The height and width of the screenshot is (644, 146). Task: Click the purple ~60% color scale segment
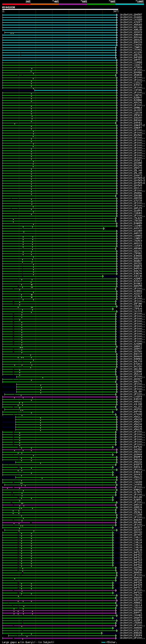(x=73, y=4)
